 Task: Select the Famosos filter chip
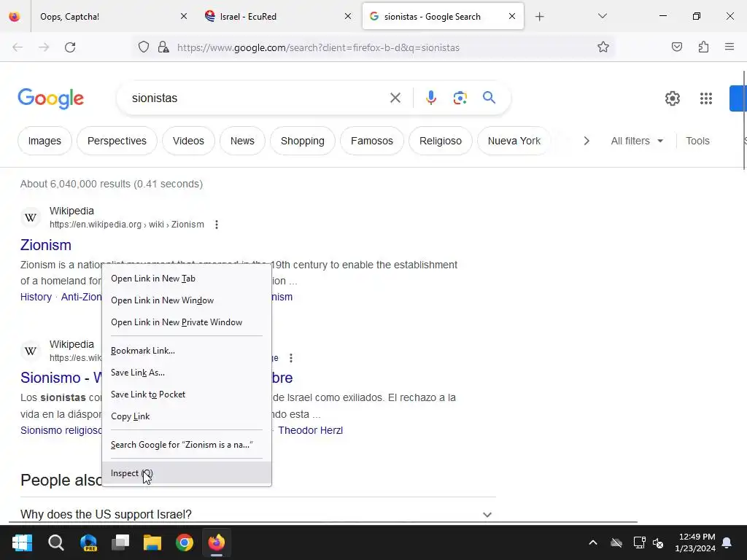point(371,141)
